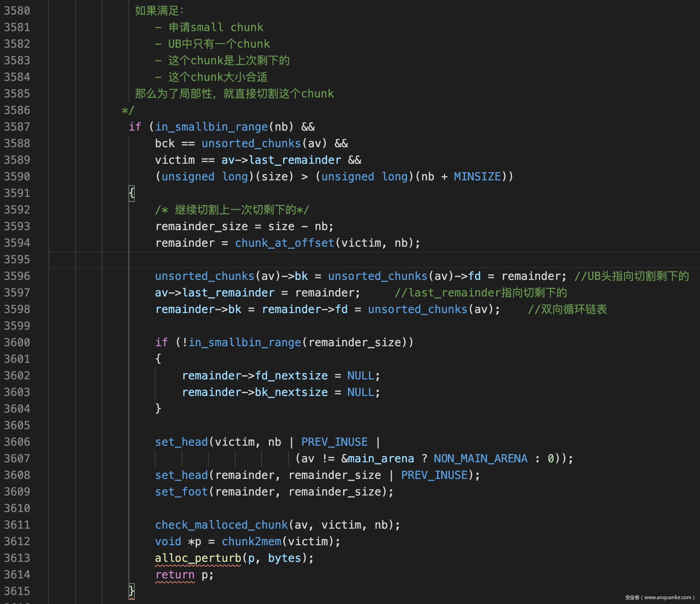Click the check_malloced_chunk function name

[221, 525]
